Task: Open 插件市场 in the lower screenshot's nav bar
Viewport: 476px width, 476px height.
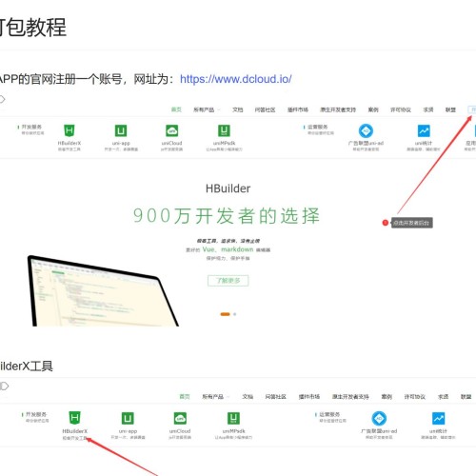Action: (x=309, y=397)
